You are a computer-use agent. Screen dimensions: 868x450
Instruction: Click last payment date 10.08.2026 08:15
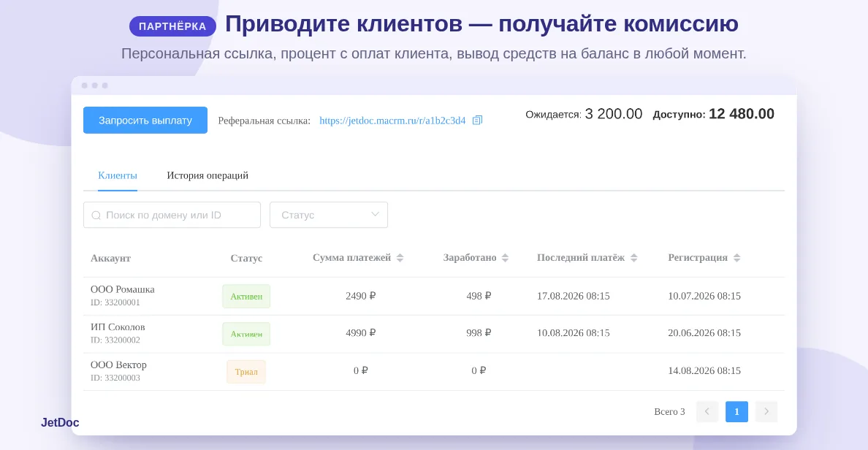click(574, 332)
